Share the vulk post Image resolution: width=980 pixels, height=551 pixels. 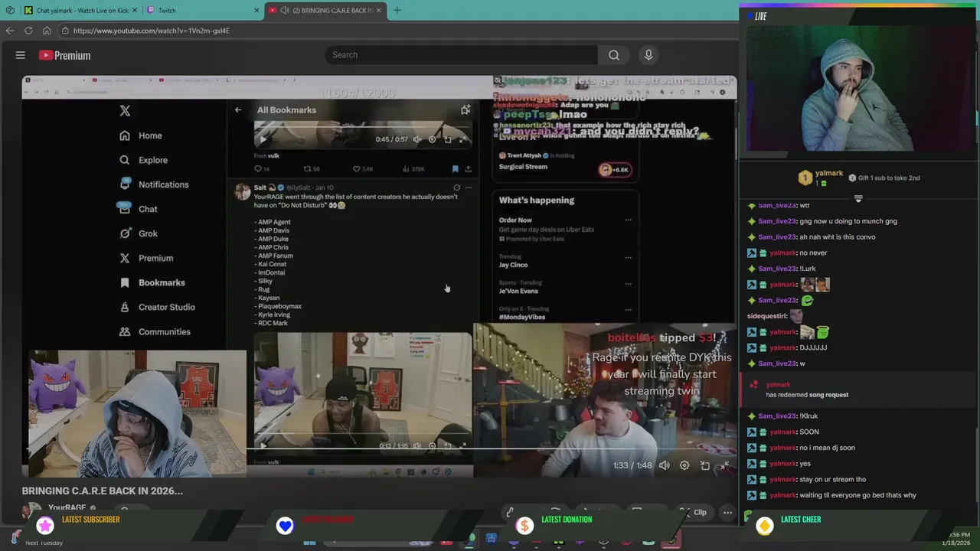[468, 169]
